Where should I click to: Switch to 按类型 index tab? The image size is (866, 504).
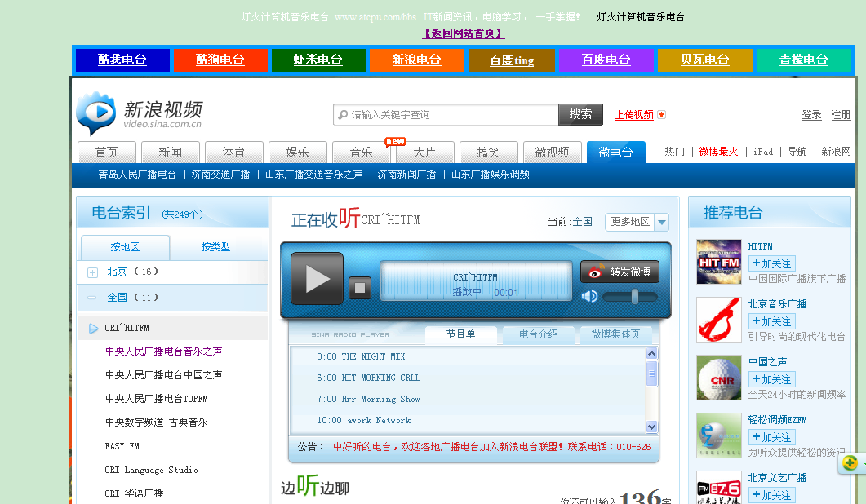point(216,247)
